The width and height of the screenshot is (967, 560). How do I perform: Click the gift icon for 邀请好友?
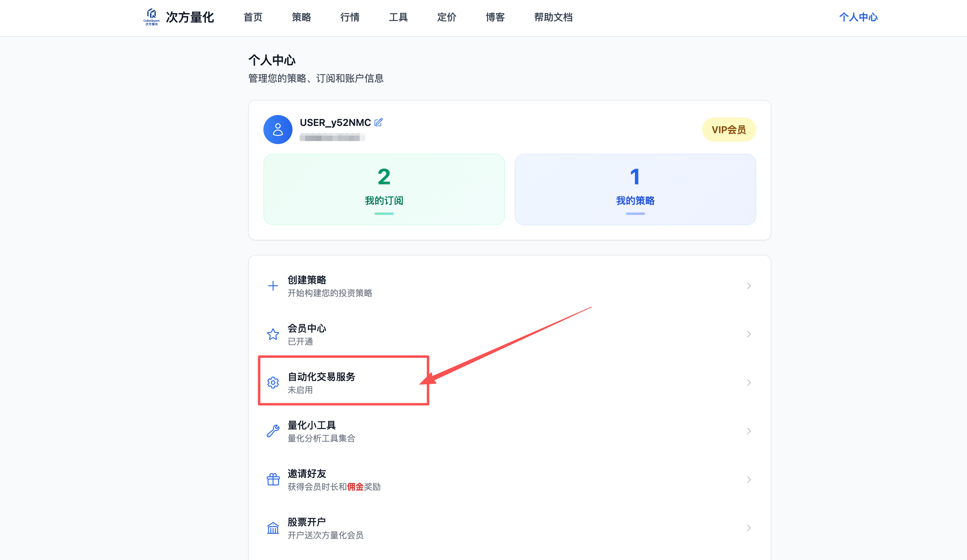coord(273,479)
